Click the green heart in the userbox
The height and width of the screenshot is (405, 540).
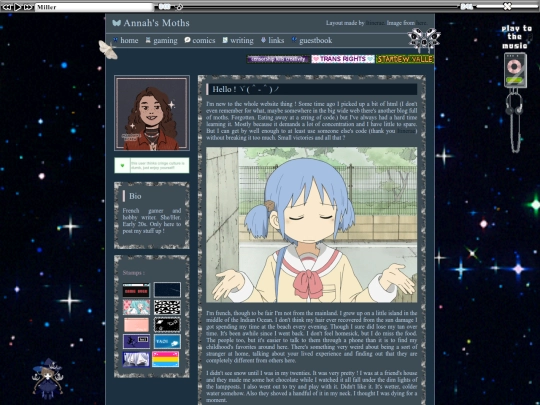(x=122, y=166)
